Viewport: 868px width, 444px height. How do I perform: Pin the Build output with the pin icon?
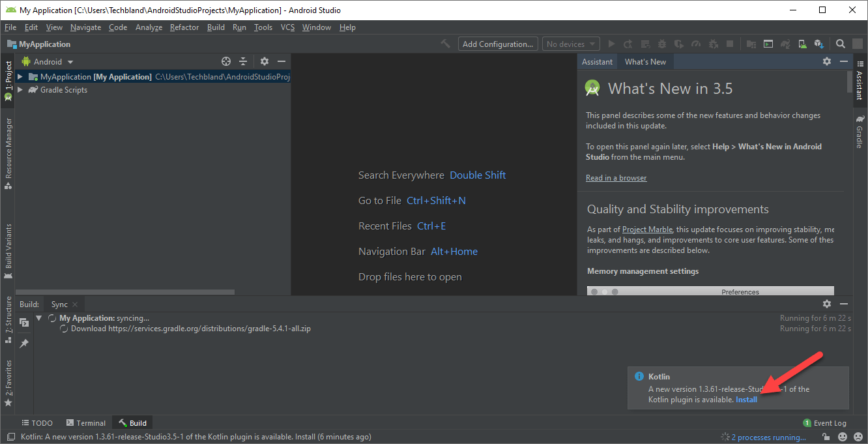coord(23,342)
